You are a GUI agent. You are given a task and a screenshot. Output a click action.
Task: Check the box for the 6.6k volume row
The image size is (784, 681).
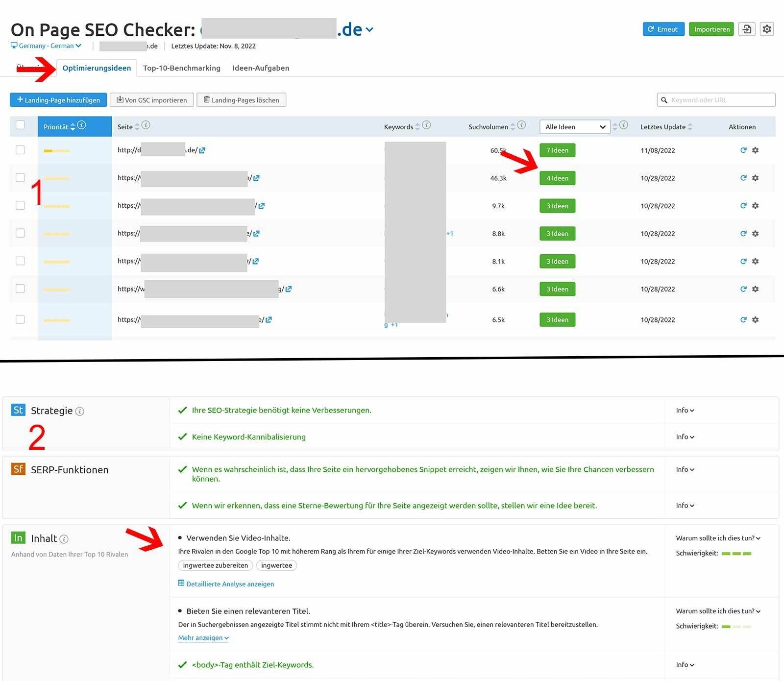click(20, 289)
